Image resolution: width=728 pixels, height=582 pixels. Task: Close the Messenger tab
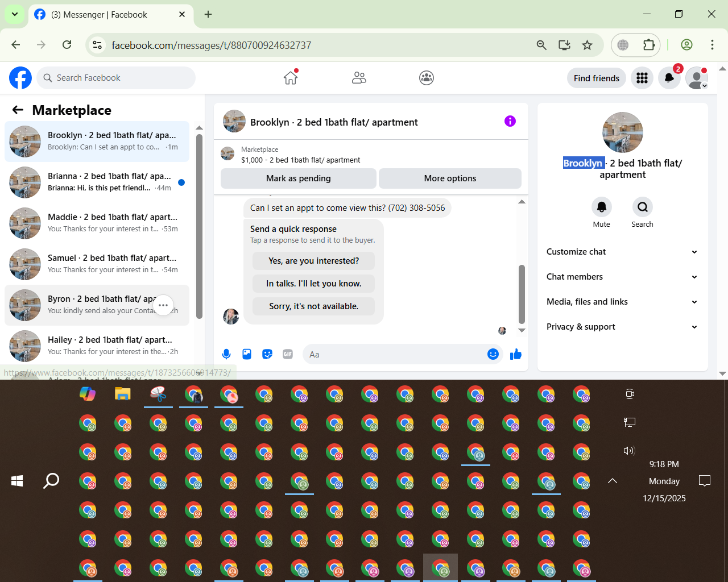pos(182,14)
